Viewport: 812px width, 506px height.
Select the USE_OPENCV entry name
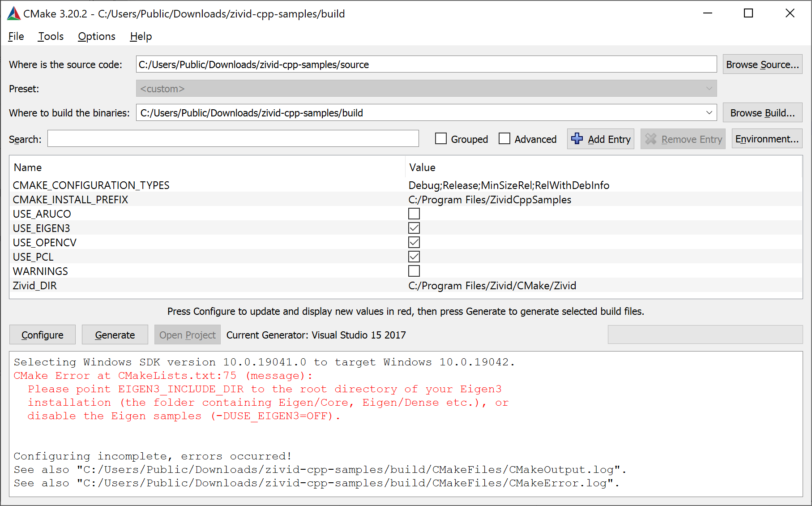(44, 243)
